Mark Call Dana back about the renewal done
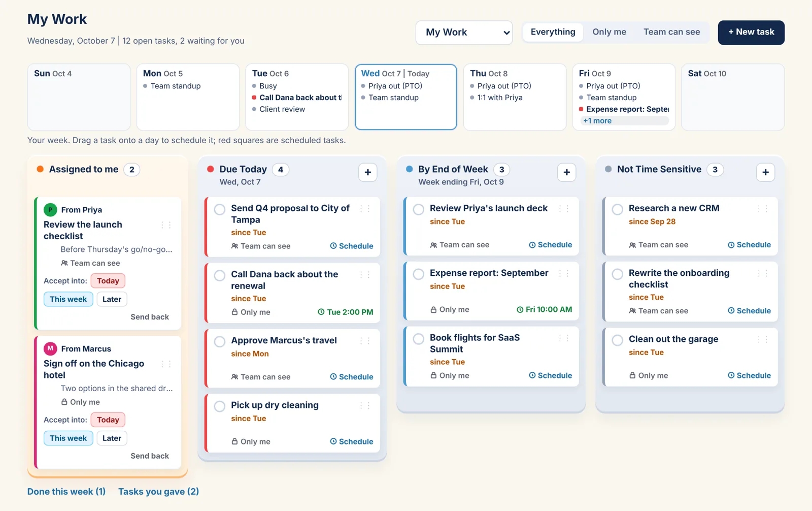 click(220, 275)
